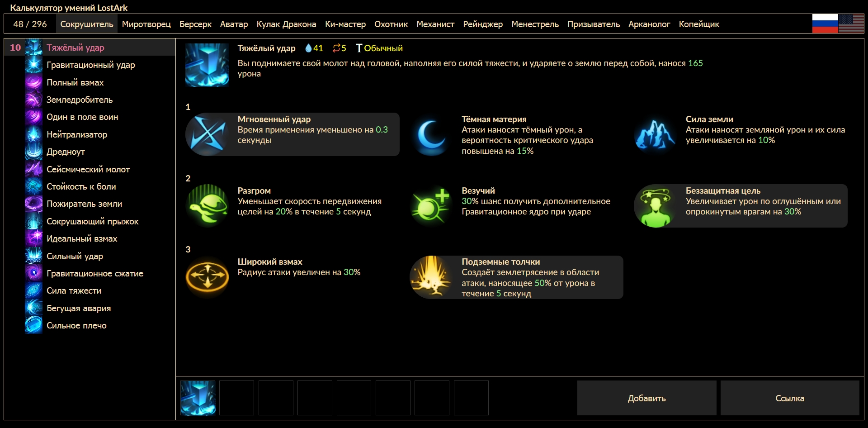Click the skill points counter 48 / 296
Image resolution: width=868 pixels, height=428 pixels.
(x=30, y=24)
